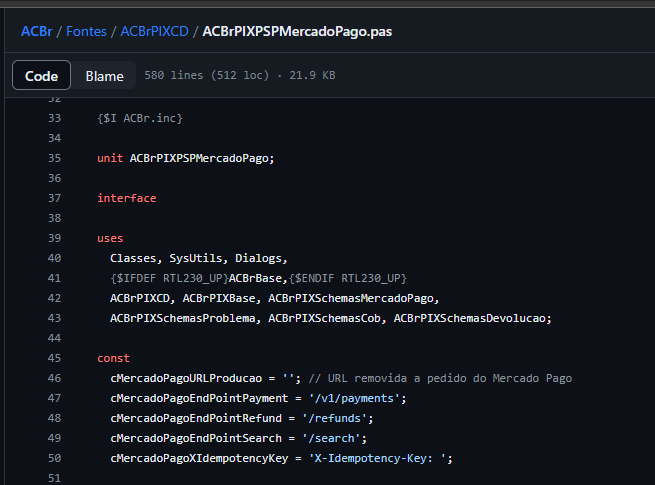
Task: Go to the Fontes folder breadcrumb
Action: [x=86, y=31]
